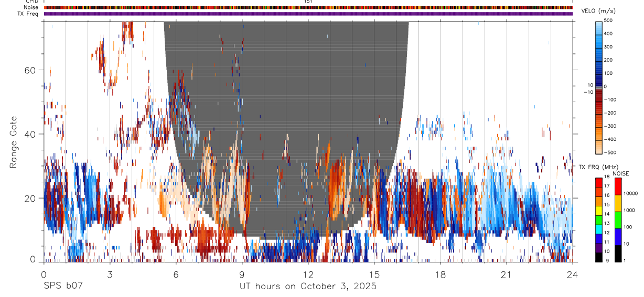Click the purple TX Freq strip above plot
This screenshot has height=297, width=644.
[x=308, y=14]
